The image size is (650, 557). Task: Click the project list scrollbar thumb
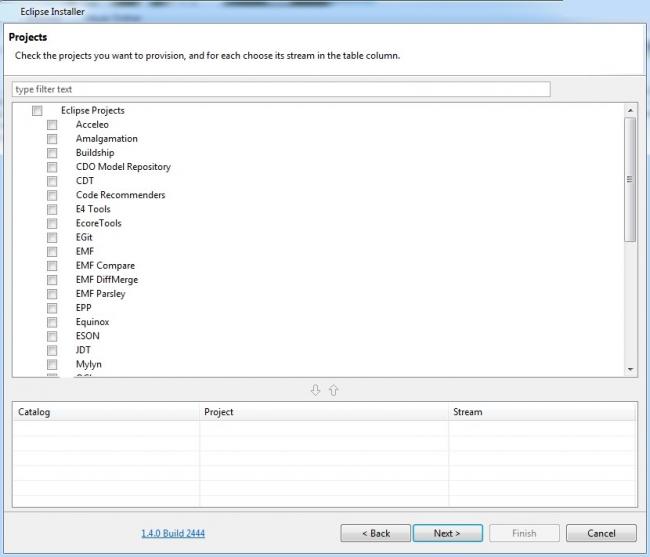[630, 179]
